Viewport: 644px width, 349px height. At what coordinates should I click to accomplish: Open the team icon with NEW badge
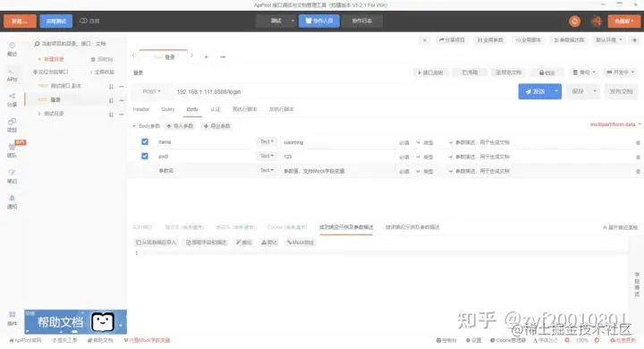(x=12, y=150)
